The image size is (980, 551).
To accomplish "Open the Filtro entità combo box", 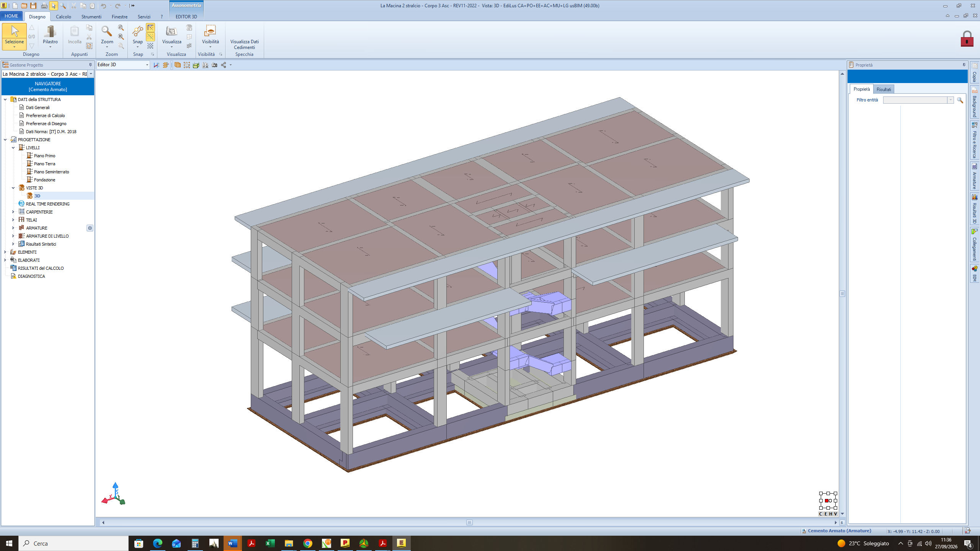I will point(918,100).
